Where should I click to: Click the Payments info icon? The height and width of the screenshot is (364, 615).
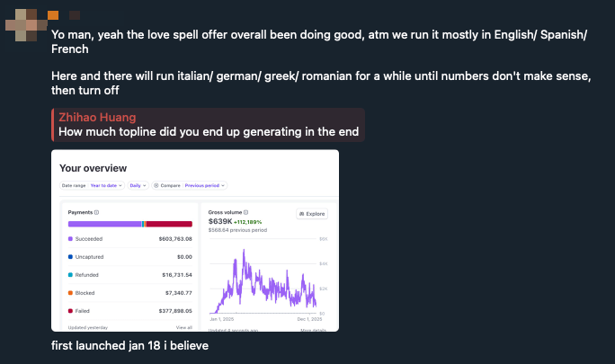[x=96, y=213]
